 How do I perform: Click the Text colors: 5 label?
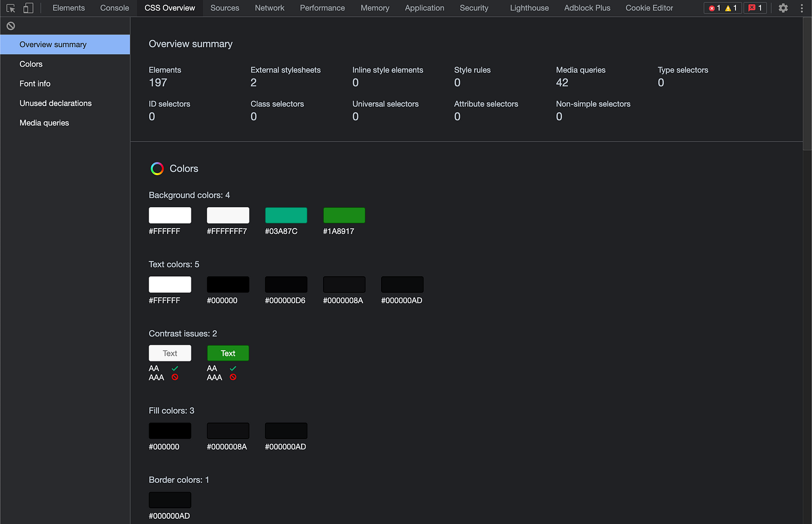click(174, 264)
